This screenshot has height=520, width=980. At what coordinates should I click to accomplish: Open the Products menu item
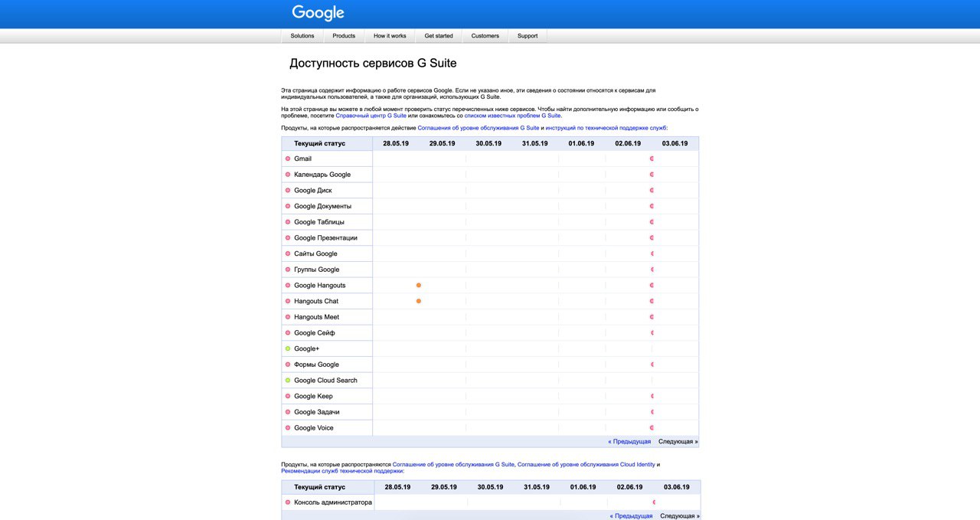tap(344, 36)
